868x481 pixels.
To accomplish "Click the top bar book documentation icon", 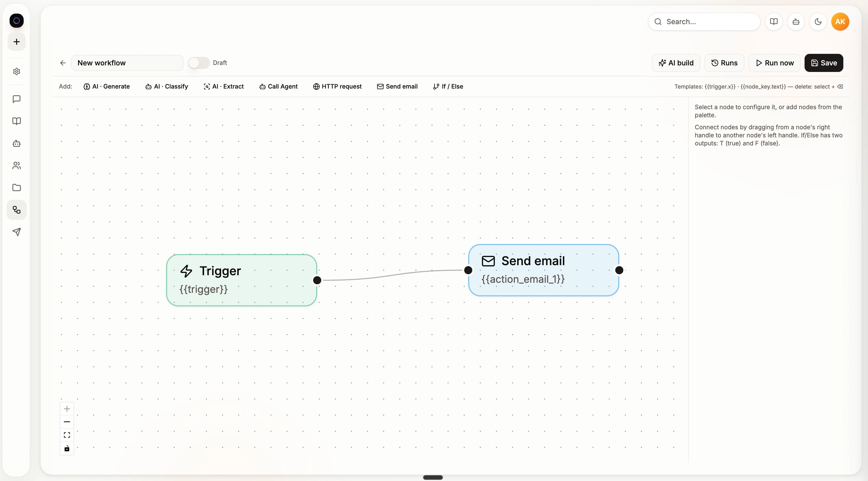I will (774, 22).
